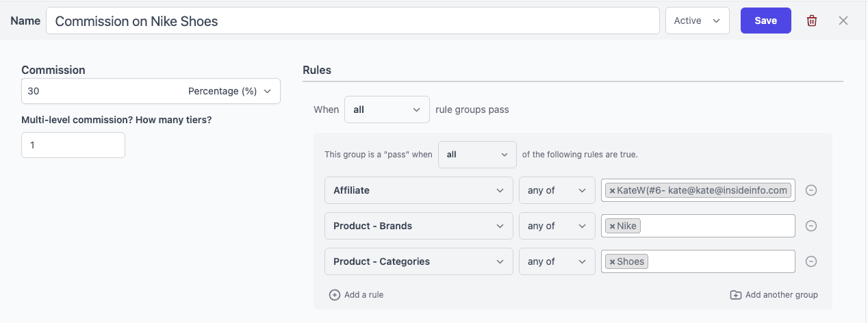Click Add another group folder icon
The image size is (868, 323).
point(736,295)
